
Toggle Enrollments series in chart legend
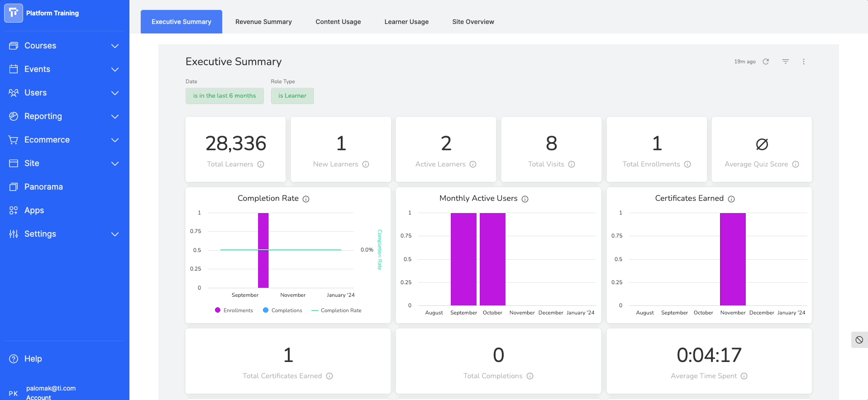coord(234,310)
